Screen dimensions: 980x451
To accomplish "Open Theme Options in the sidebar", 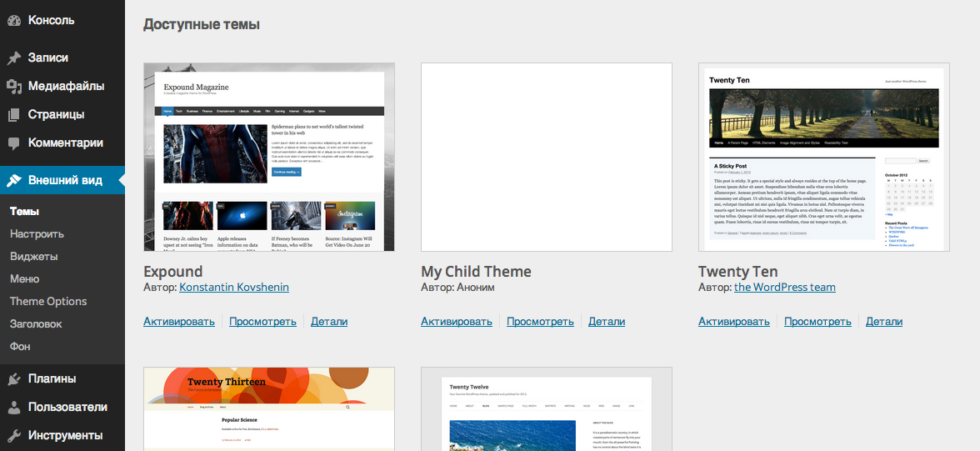I will click(48, 302).
